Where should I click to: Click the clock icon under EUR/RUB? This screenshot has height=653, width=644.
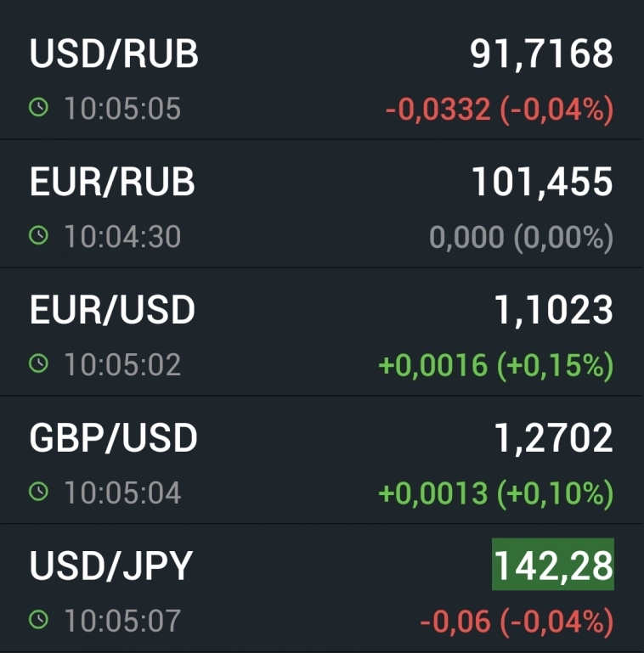click(x=39, y=236)
